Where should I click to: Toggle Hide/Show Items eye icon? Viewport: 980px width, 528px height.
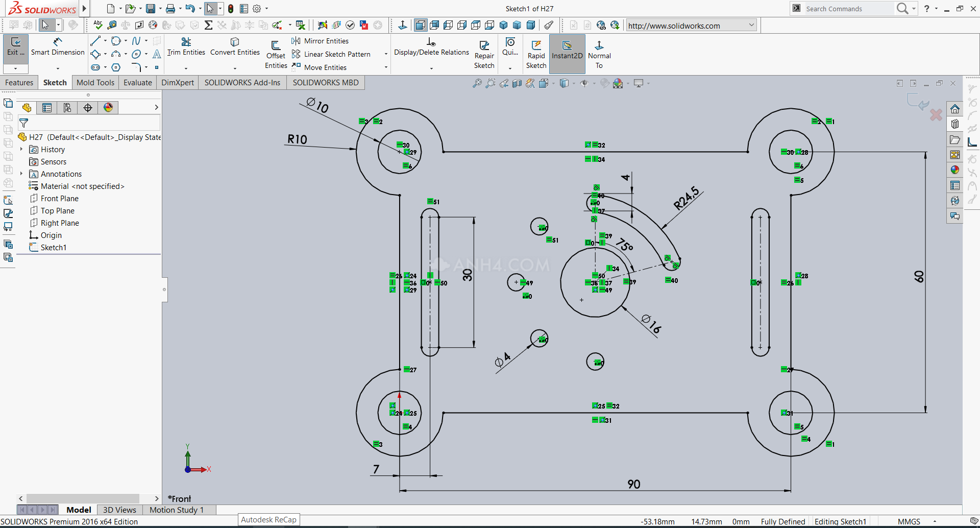pyautogui.click(x=584, y=83)
